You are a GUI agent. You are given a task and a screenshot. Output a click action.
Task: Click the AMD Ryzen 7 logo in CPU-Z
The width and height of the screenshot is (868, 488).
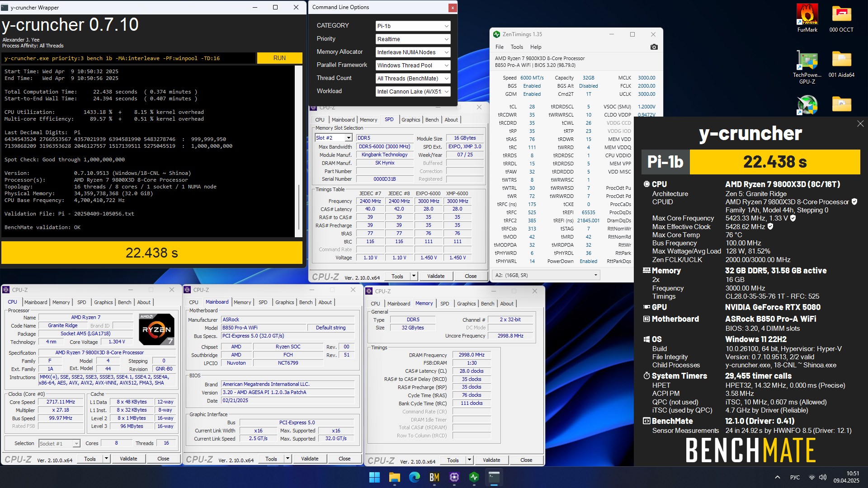(x=156, y=329)
